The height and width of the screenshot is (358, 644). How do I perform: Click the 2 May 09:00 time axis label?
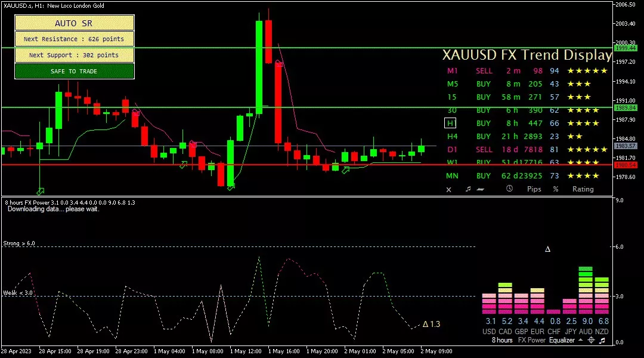coord(436,351)
